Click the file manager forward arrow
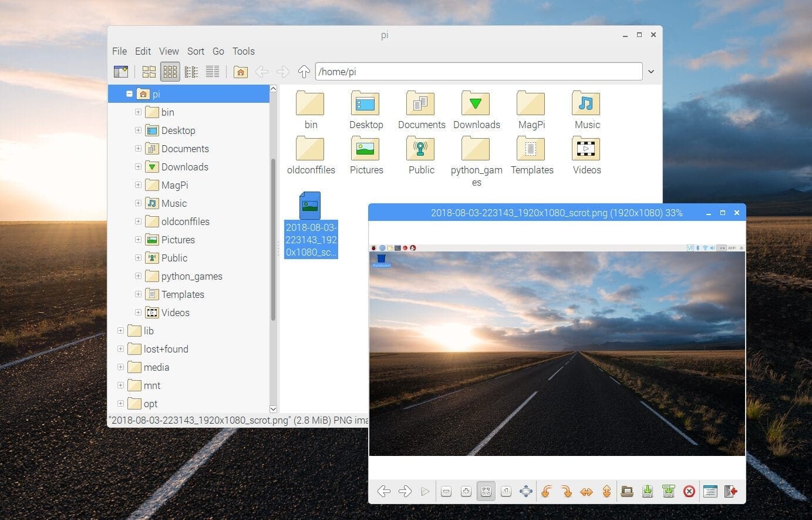812x520 pixels. click(283, 72)
